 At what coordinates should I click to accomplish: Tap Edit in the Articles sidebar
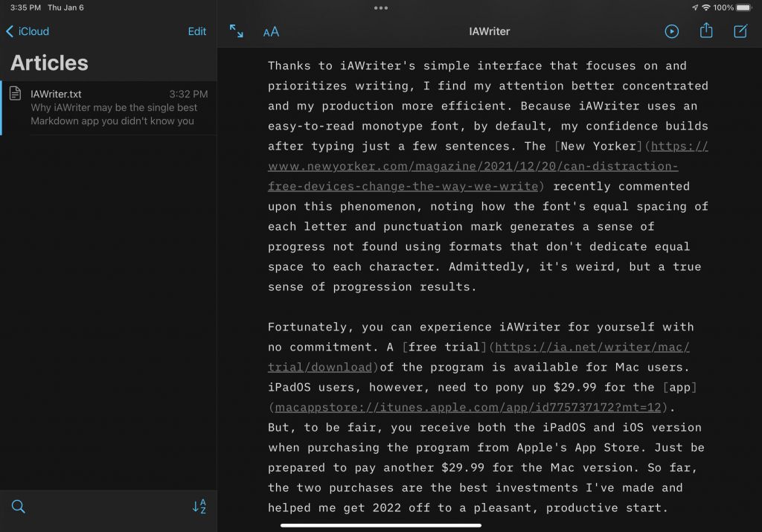[x=196, y=31]
